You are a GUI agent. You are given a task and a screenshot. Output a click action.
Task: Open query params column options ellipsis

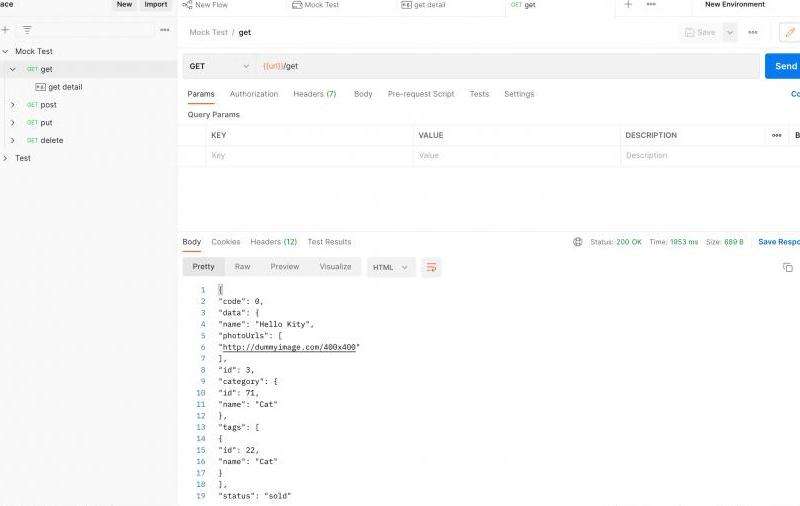(776, 135)
